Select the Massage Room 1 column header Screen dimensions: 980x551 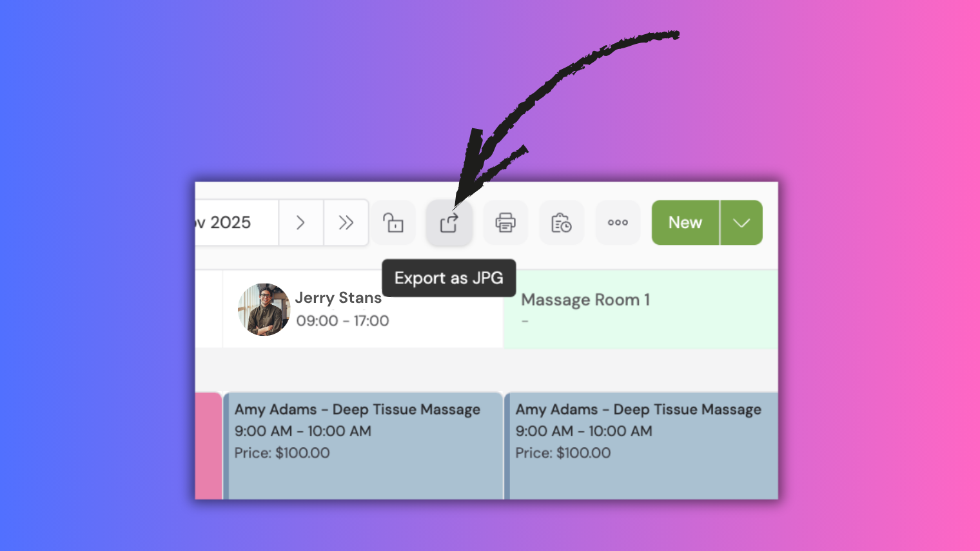point(585,299)
